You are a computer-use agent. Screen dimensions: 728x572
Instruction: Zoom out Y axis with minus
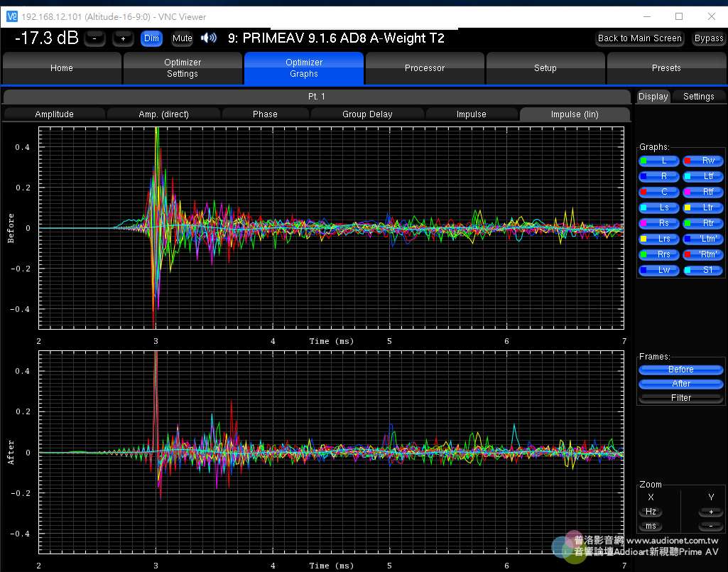click(710, 526)
